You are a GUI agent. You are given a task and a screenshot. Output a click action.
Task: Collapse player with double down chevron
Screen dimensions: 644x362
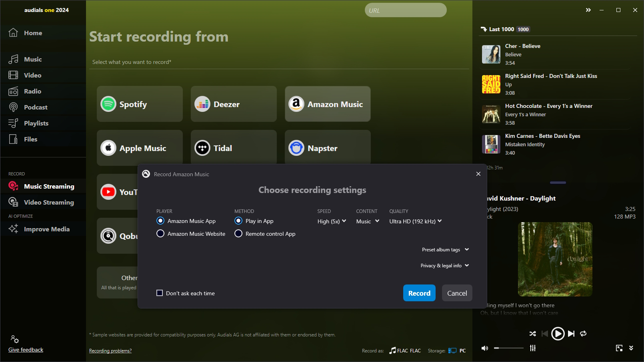[631, 348]
